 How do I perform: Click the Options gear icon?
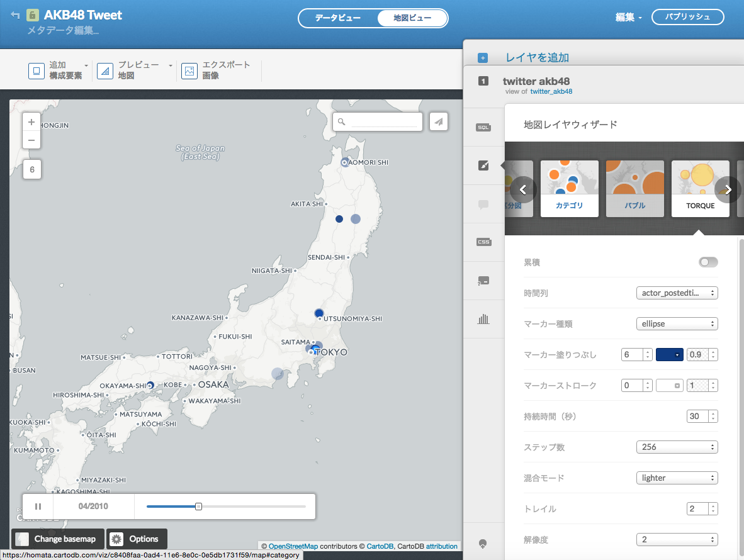[116, 539]
